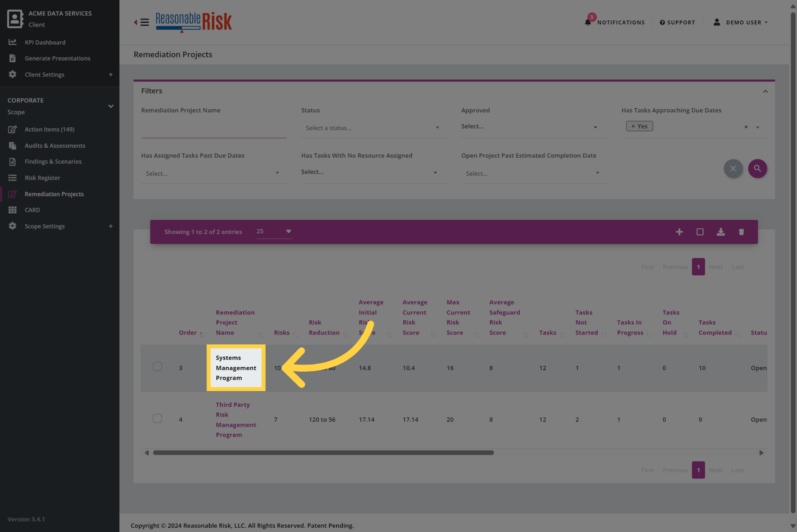Click the Reasonable Risk logo
The image size is (797, 532).
pyautogui.click(x=193, y=22)
